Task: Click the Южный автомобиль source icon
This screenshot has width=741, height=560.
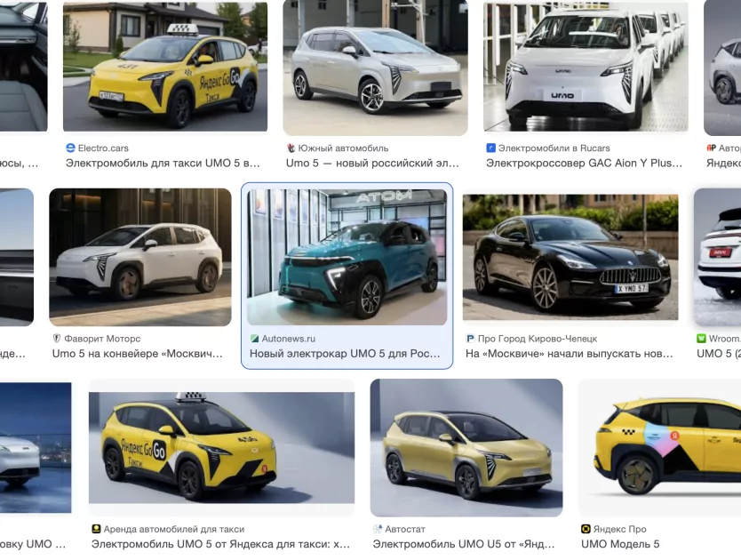Action: 291,148
